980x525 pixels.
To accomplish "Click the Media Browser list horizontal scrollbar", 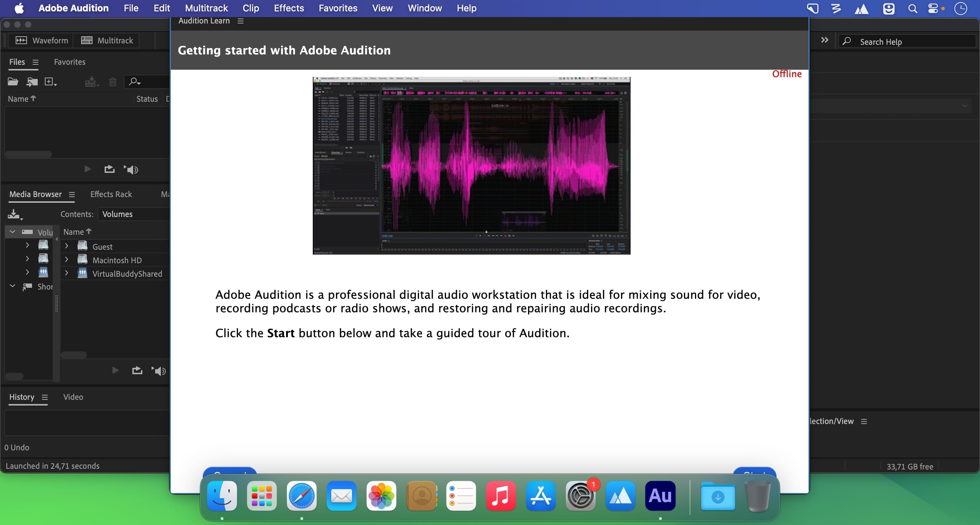I will pos(74,355).
